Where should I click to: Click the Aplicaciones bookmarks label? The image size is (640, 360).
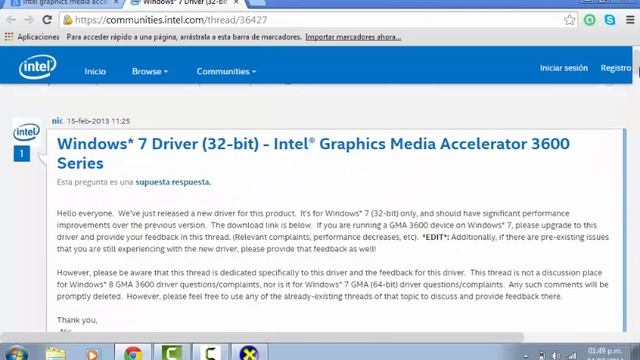click(38, 37)
